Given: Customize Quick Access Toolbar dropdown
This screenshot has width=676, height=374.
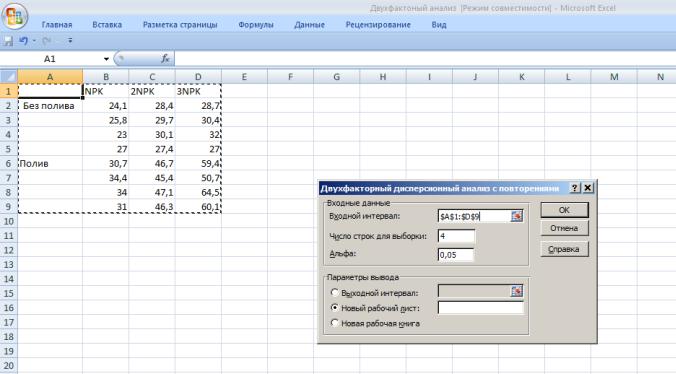Looking at the screenshot, I should coord(70,41).
